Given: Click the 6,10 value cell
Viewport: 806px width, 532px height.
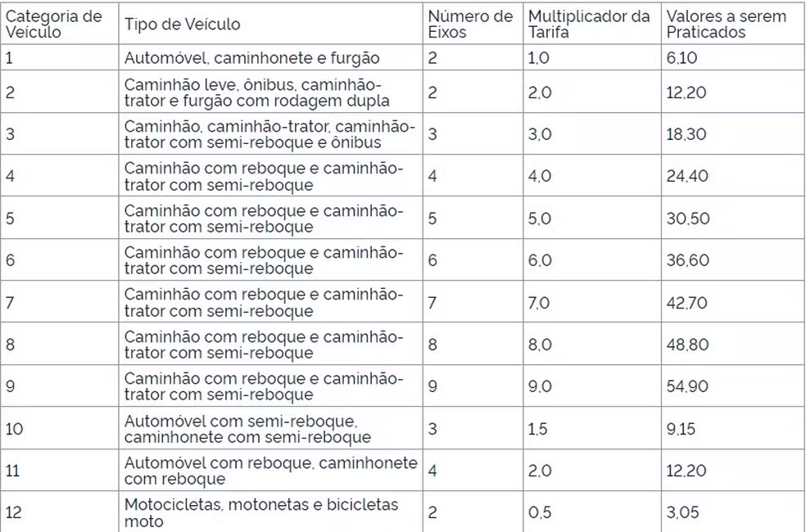Looking at the screenshot, I should (733, 57).
